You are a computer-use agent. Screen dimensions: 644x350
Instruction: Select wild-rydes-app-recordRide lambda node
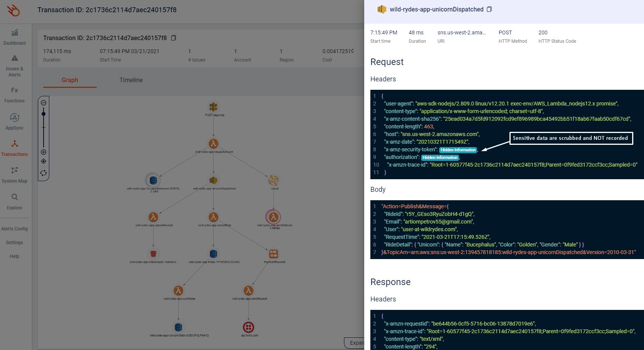[214, 217]
